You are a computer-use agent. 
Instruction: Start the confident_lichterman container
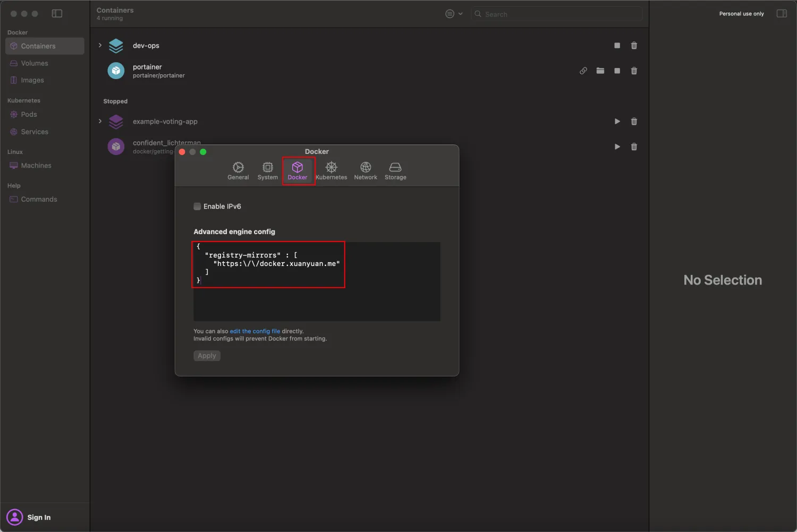coord(617,147)
